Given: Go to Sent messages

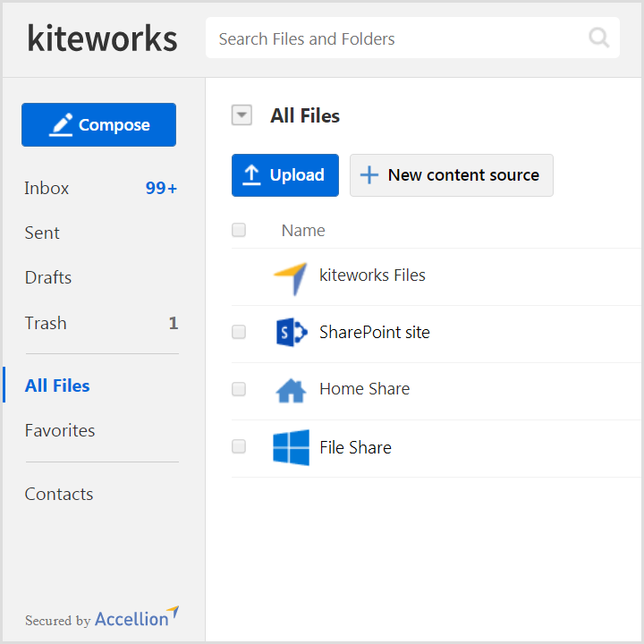Looking at the screenshot, I should click(x=42, y=233).
